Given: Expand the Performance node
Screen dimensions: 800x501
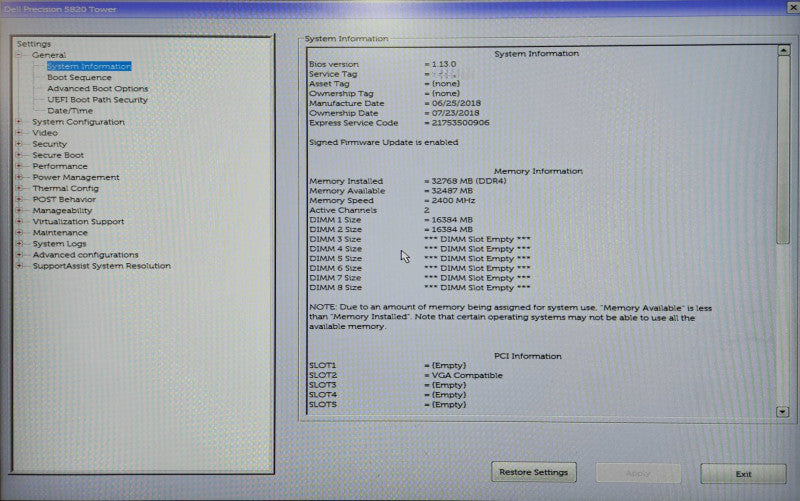Looking at the screenshot, I should tap(19, 166).
